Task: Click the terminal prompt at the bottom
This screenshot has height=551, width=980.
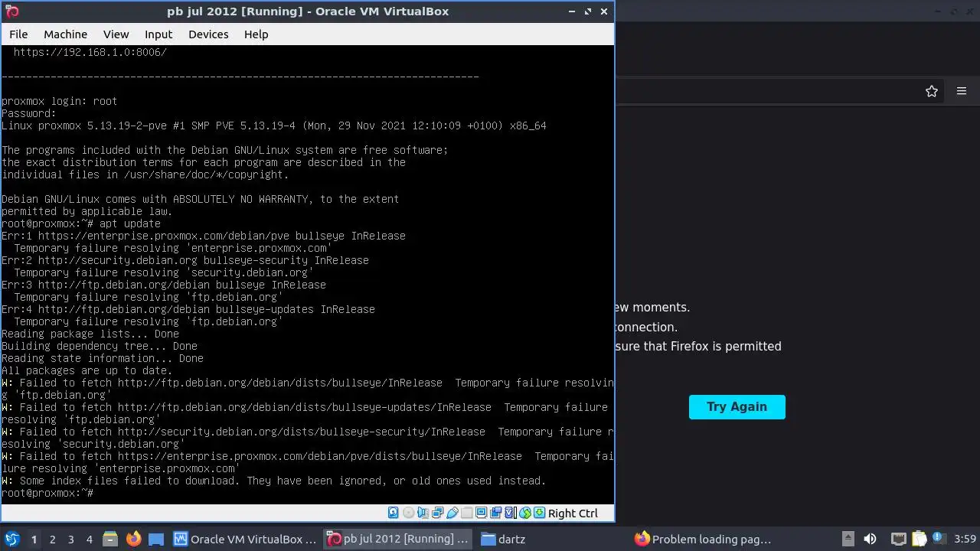Action: (x=47, y=493)
